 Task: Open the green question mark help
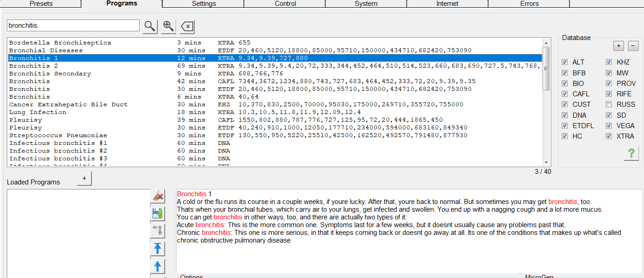tap(631, 154)
